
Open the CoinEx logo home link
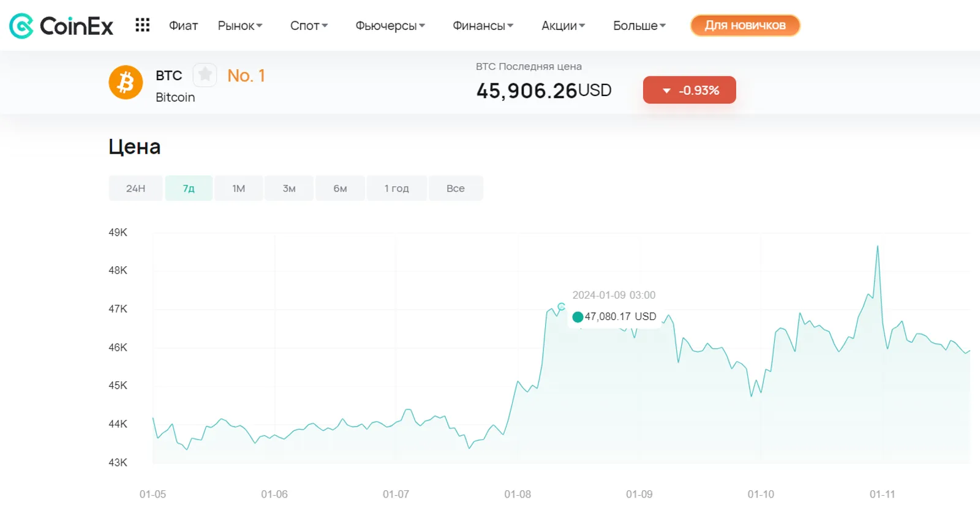pos(61,26)
